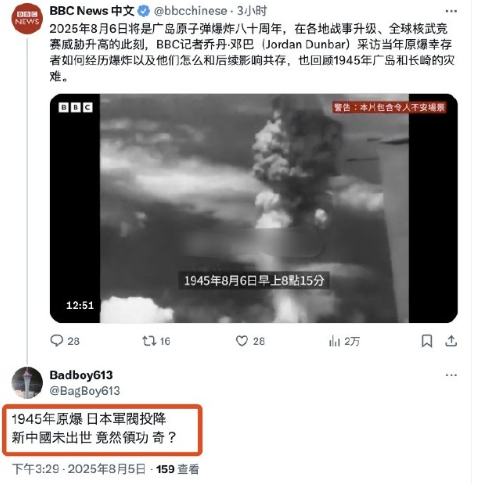Open the @BagBoy613 handle
This screenshot has width=481, height=484.
(x=85, y=391)
